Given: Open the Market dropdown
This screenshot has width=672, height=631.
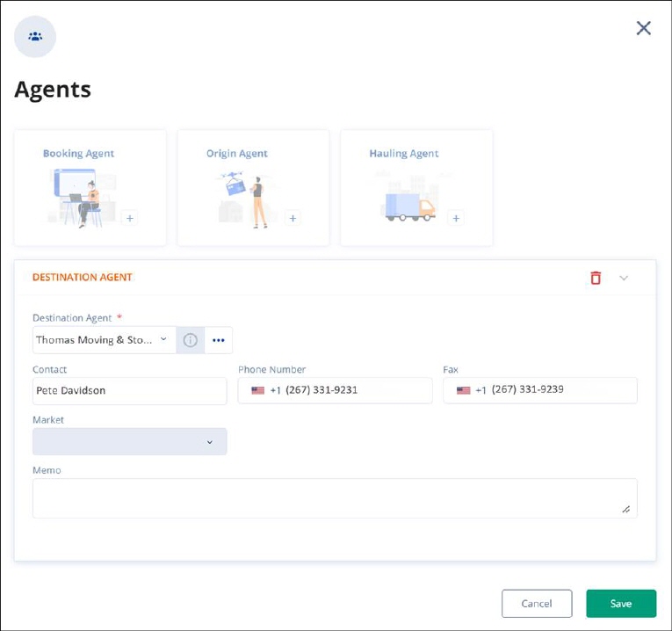Looking at the screenshot, I should [129, 441].
